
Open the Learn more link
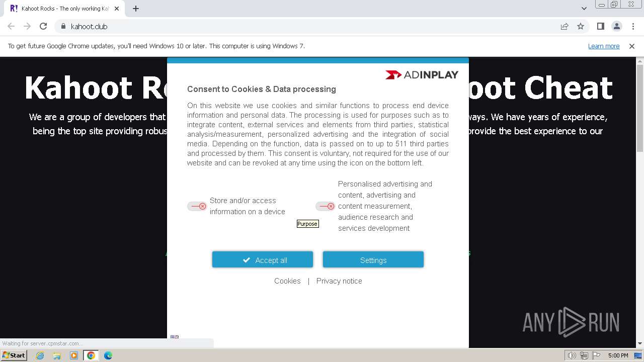click(604, 46)
